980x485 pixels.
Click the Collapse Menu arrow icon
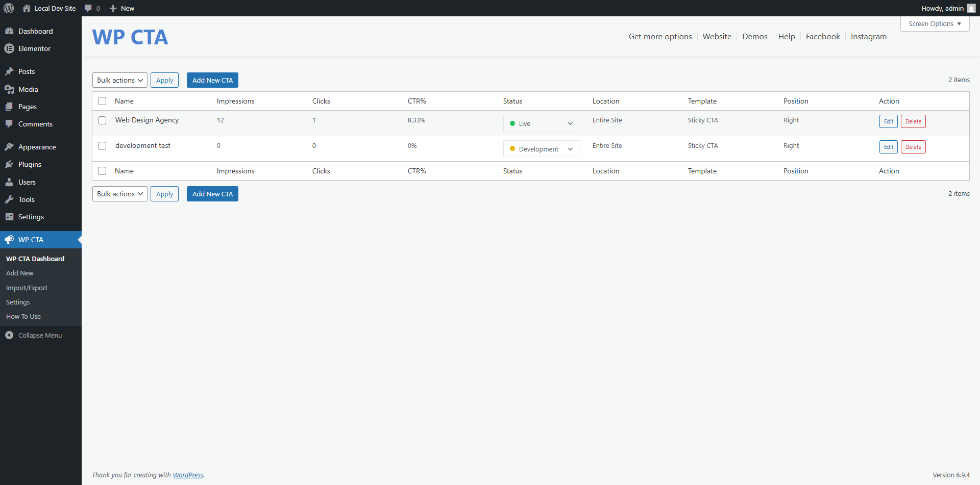9,335
